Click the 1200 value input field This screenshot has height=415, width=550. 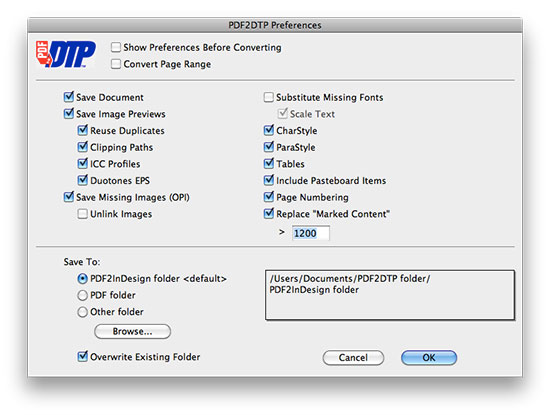(x=311, y=233)
